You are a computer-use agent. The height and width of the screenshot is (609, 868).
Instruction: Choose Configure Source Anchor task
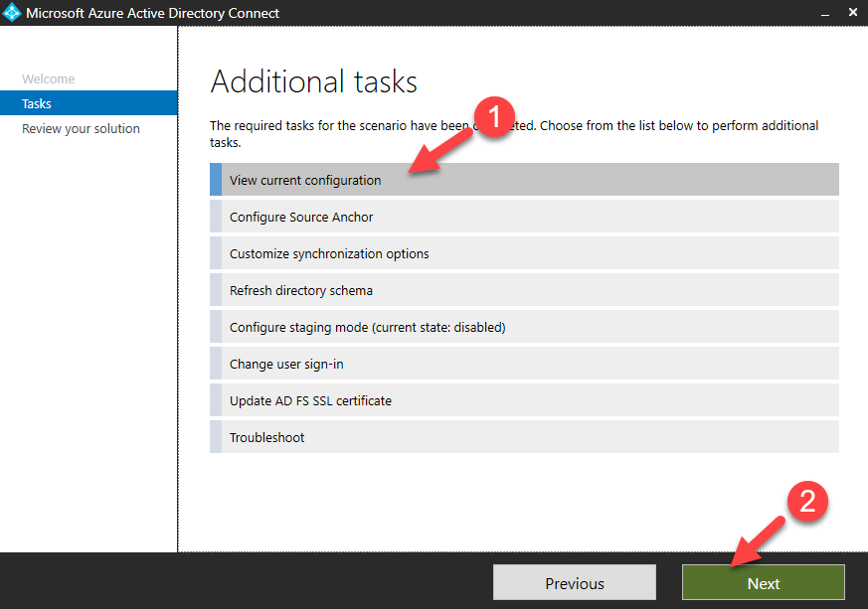coord(524,217)
